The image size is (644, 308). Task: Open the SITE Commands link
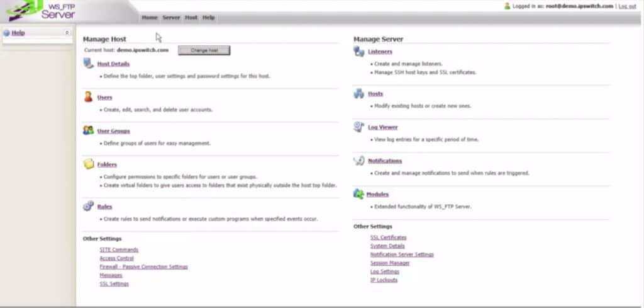pyautogui.click(x=119, y=249)
